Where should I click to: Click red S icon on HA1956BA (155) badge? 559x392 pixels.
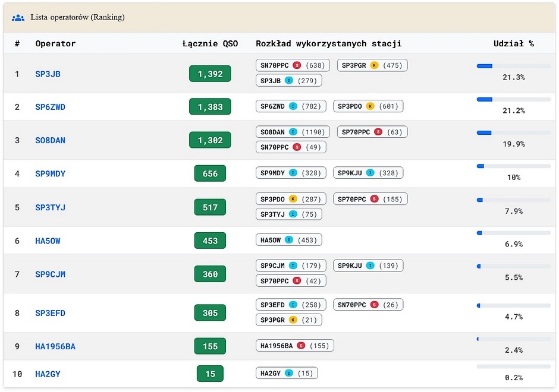click(x=301, y=346)
